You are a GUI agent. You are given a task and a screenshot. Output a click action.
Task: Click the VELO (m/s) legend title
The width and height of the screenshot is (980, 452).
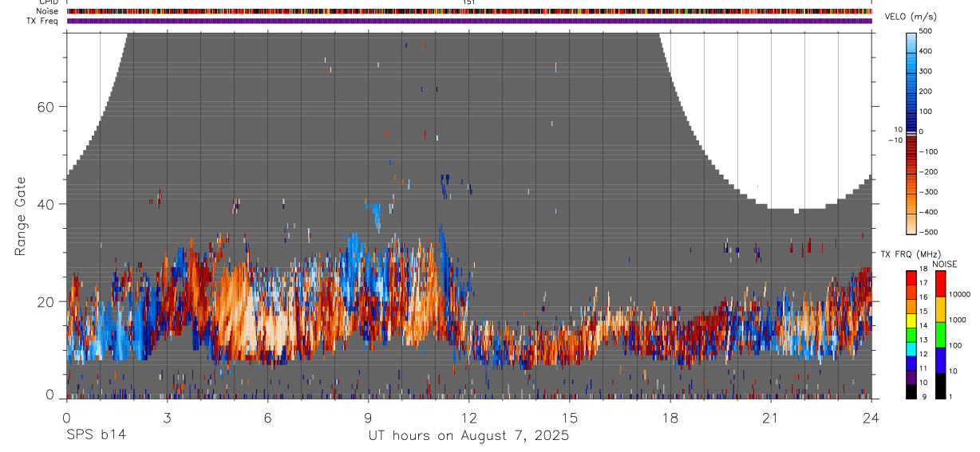911,18
